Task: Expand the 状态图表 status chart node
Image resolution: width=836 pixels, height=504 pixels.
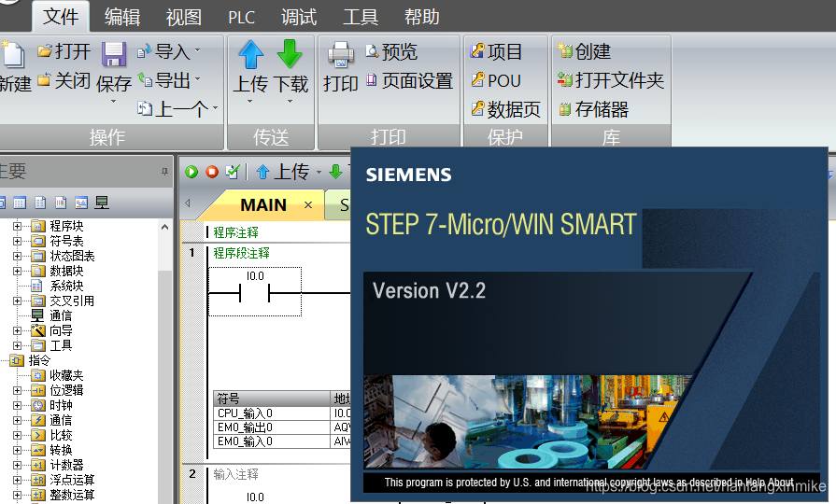Action: coord(18,256)
